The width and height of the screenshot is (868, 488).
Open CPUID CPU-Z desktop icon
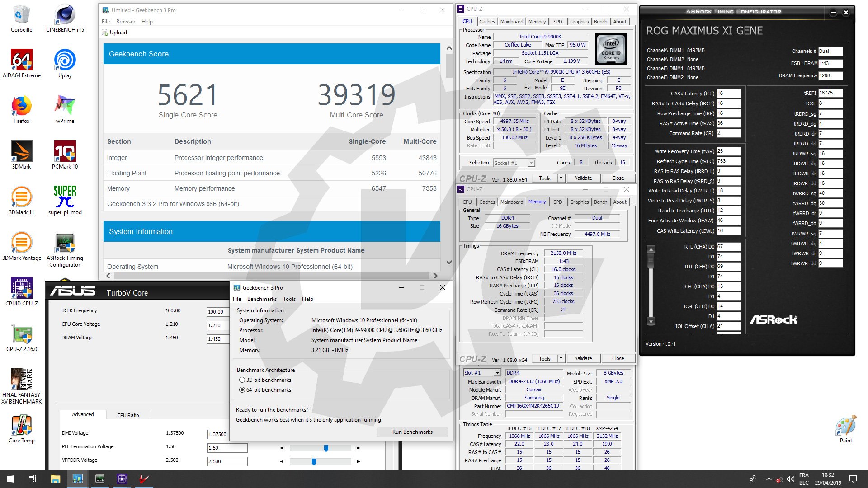pos(21,292)
